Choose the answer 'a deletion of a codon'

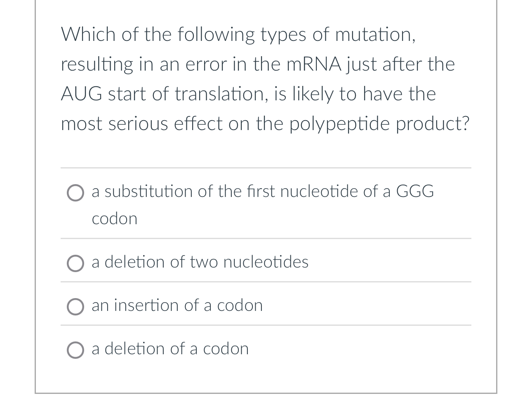[x=170, y=348]
